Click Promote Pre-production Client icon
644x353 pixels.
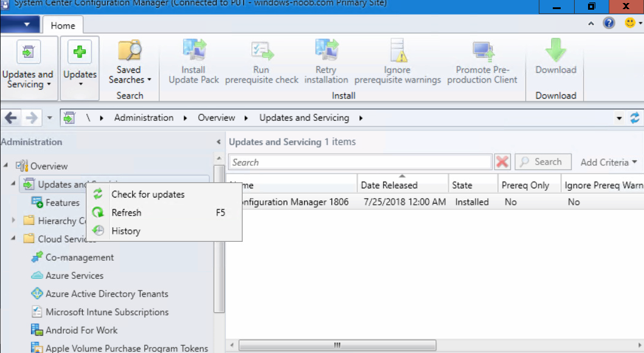482,51
